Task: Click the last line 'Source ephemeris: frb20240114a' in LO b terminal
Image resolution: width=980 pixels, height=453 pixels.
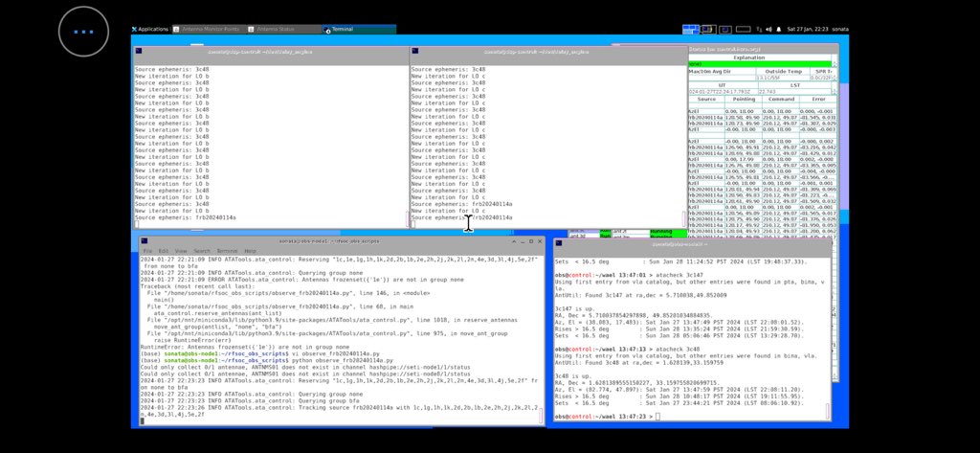Action: coord(185,217)
